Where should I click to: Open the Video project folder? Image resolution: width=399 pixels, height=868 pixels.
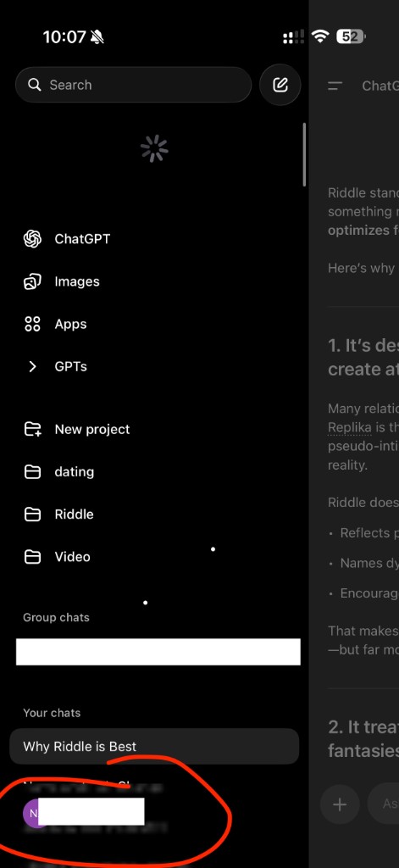pos(72,557)
